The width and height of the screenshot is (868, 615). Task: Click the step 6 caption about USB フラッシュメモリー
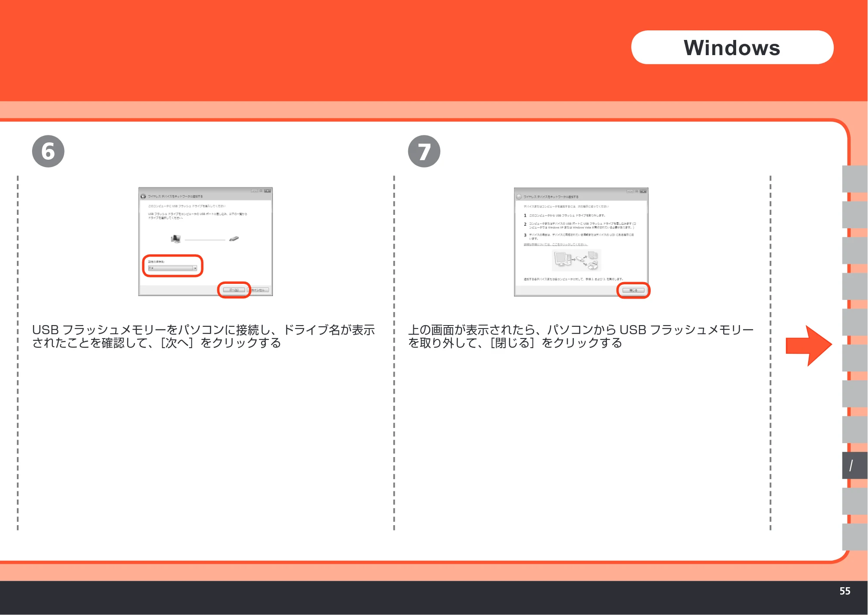[x=203, y=336]
